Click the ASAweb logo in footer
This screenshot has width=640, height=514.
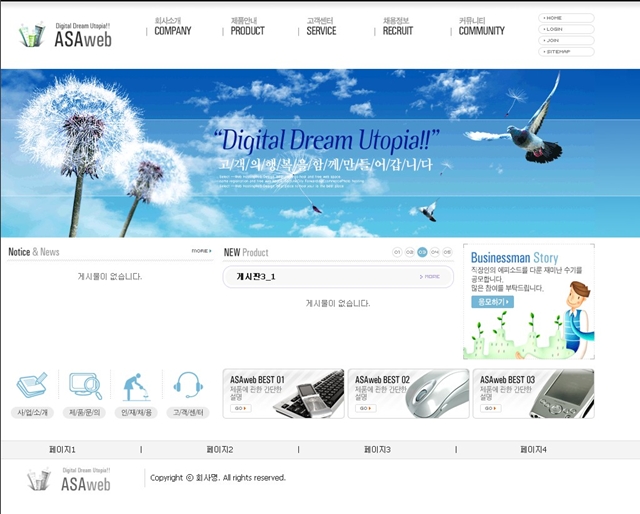point(70,481)
